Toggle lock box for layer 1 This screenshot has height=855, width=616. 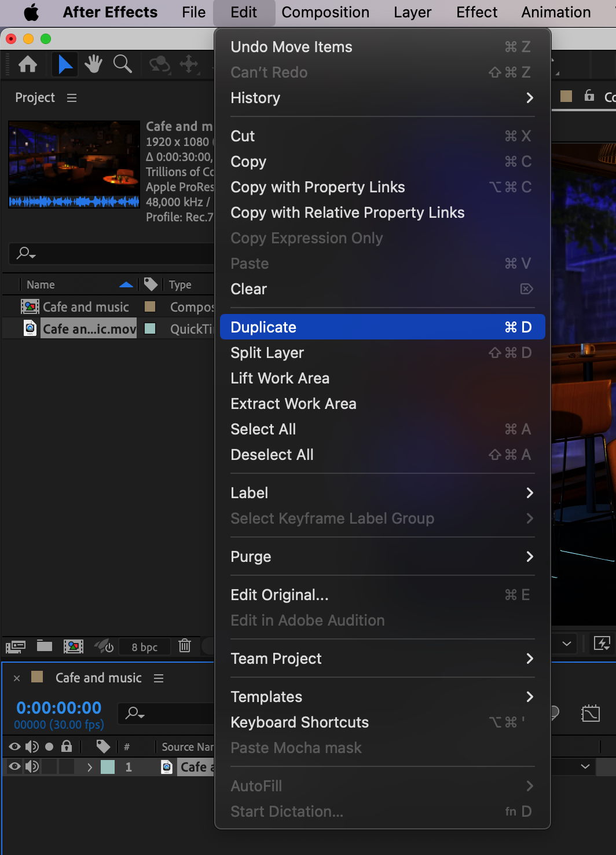click(x=67, y=766)
